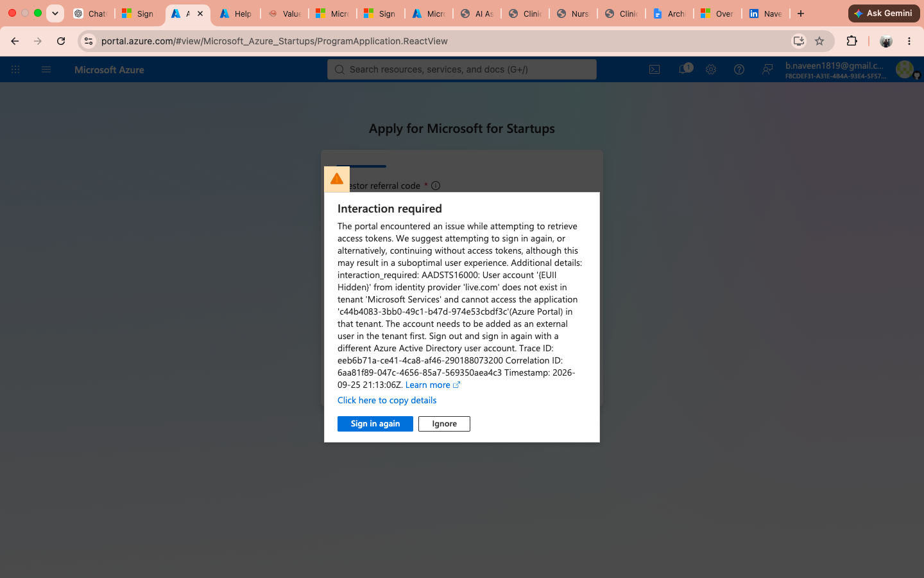Bookmark this page with star icon

pos(819,41)
